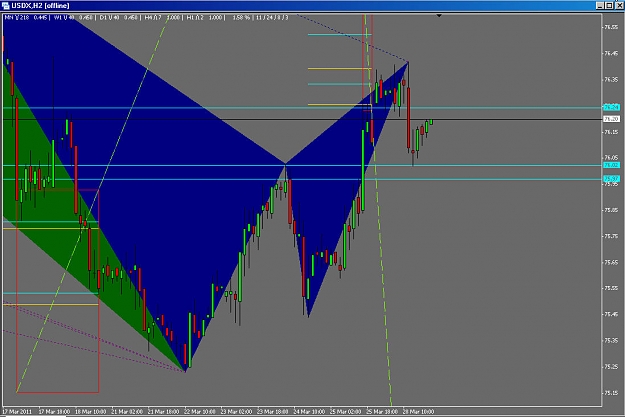
Task: Click the chart window icon beside USDX,H2
Action: pos(6,6)
